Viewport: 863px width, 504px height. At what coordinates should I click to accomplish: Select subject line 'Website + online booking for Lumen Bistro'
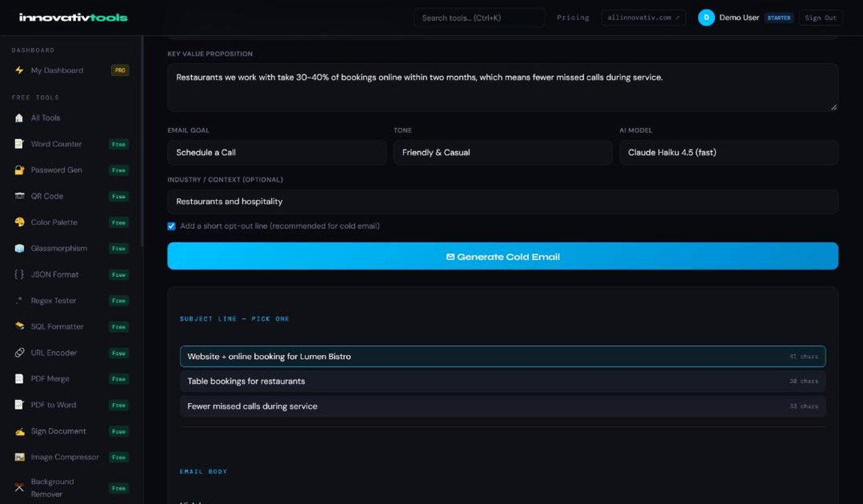tap(503, 356)
